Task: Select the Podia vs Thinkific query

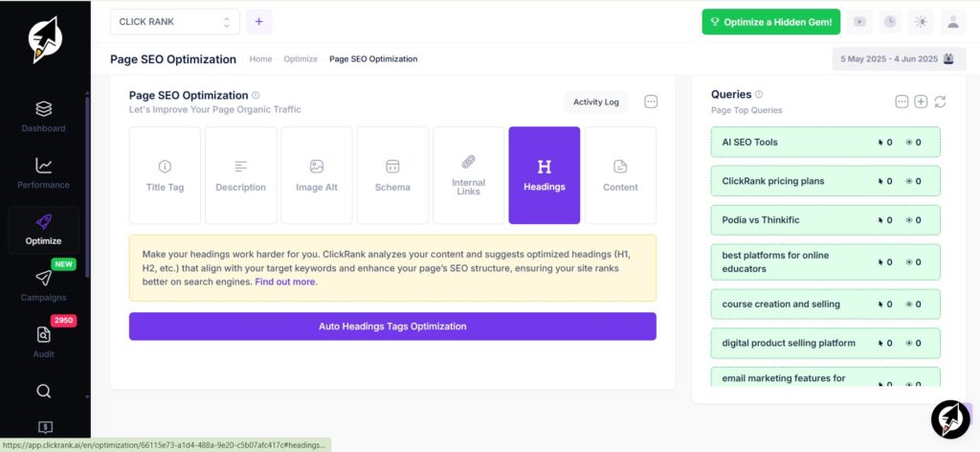Action: coord(826,220)
